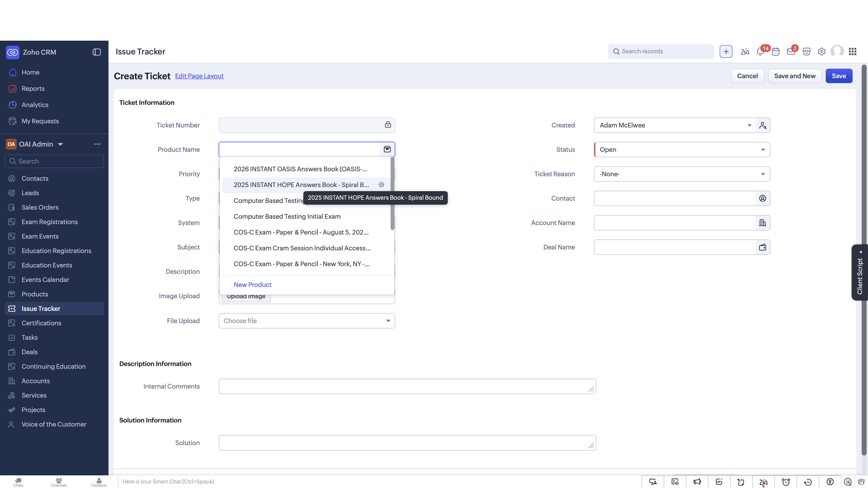
Task: Open the Zia assistant icon in header
Action: tap(745, 52)
